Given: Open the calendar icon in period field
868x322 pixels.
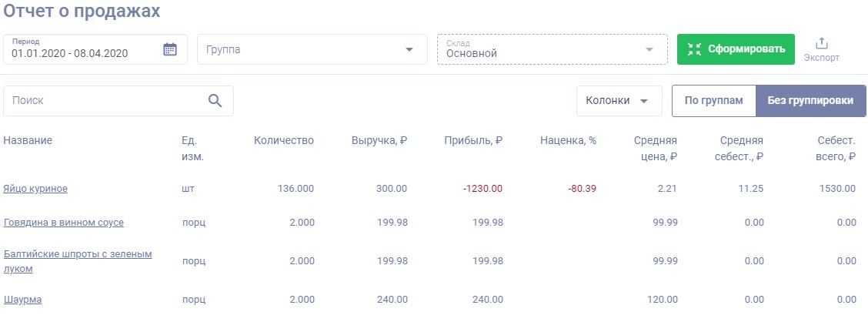Looking at the screenshot, I should pos(170,49).
